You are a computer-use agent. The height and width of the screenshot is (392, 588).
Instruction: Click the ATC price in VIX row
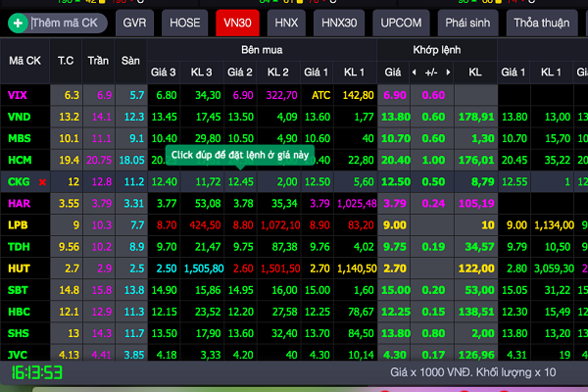320,95
